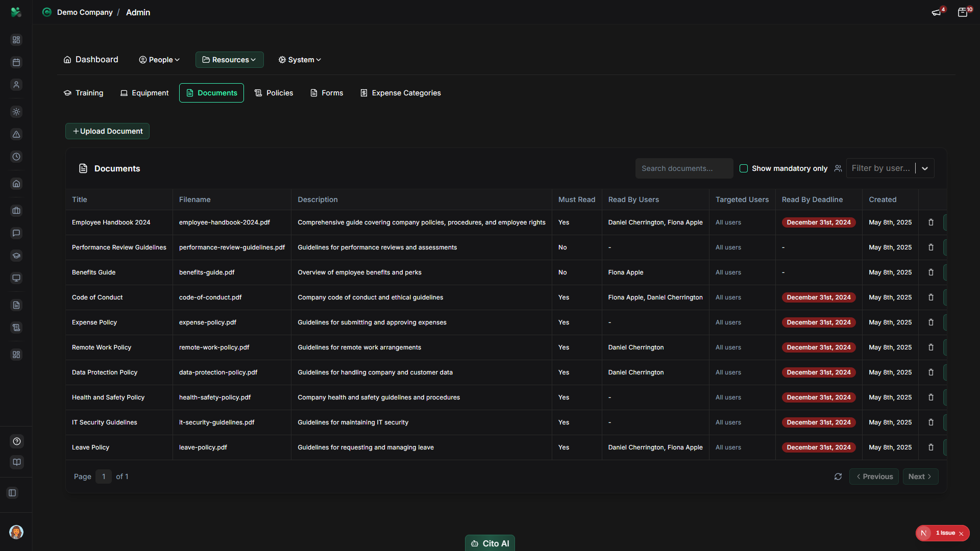Click the Upload Document button
Screen dimensions: 980x551
coord(107,131)
